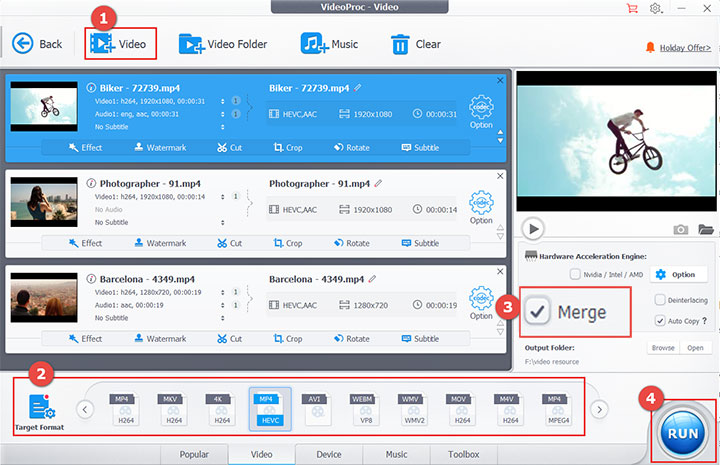Enable Nvidia / Intel / AMD acceleration
This screenshot has width=720, height=465.
click(575, 274)
